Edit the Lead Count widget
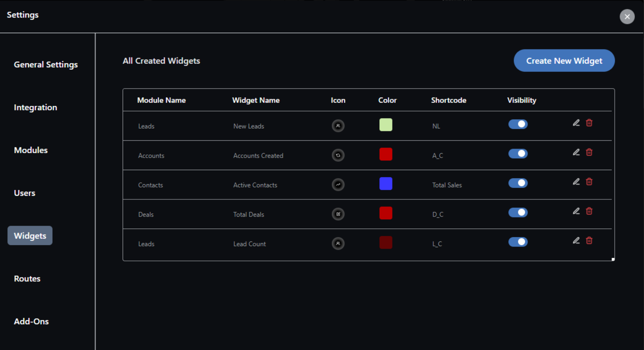Viewport: 644px width, 350px height. [576, 241]
